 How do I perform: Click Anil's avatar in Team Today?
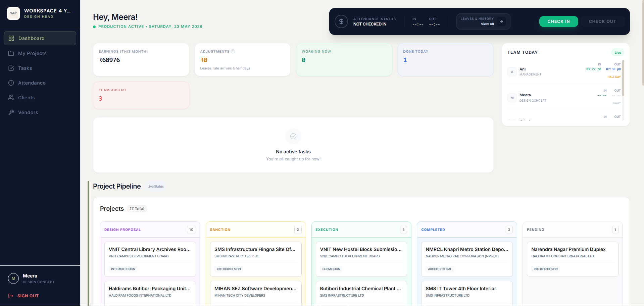(512, 72)
